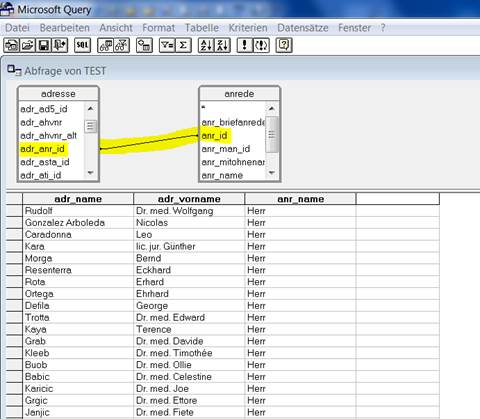Click the Add Tables toolbar icon
Image resolution: width=480 pixels, height=419 pixels.
[144, 45]
